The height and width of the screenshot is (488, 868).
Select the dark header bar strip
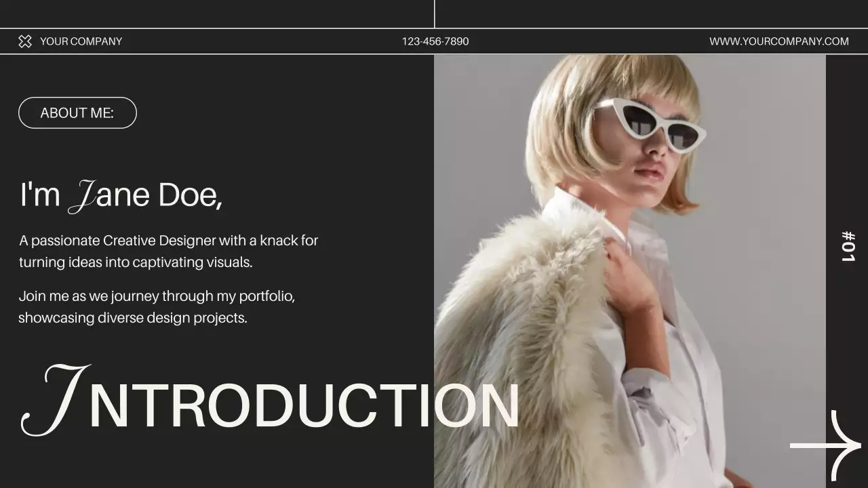(271, 41)
